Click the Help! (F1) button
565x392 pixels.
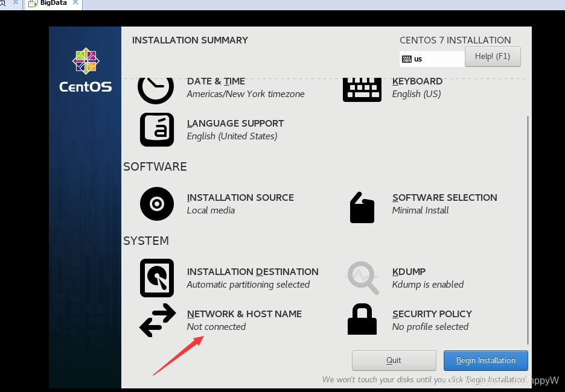[x=493, y=57]
